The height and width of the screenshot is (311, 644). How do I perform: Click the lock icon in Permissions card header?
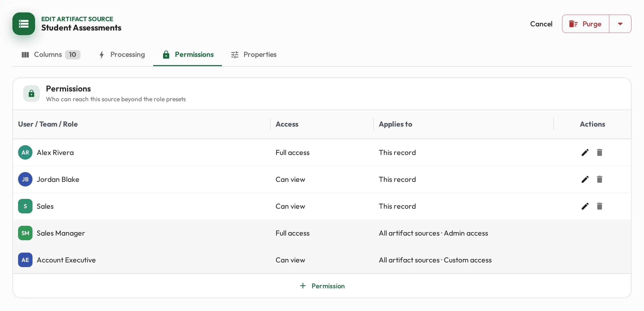pos(31,94)
